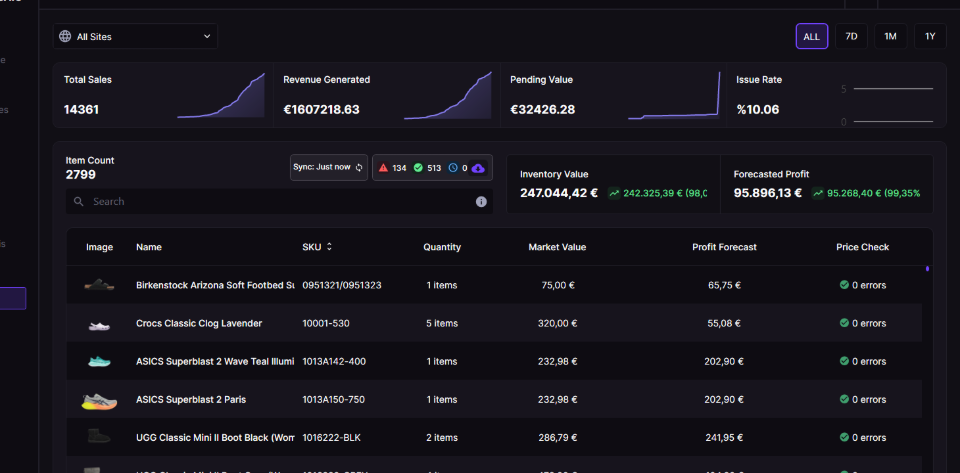Viewport: 960px width, 473px height.
Task: Open the All Sites dropdown
Action: pyautogui.click(x=135, y=36)
